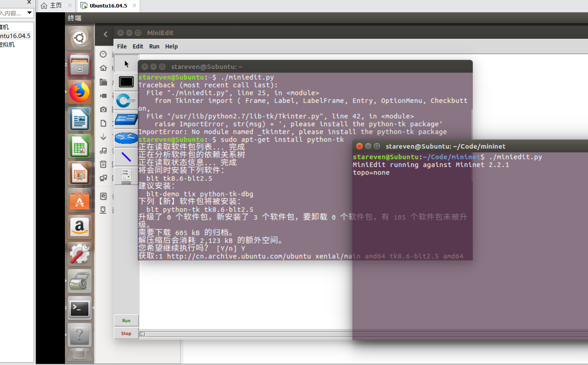Close the ~/Code/mininet terminal window
588x365 pixels.
click(x=360, y=146)
